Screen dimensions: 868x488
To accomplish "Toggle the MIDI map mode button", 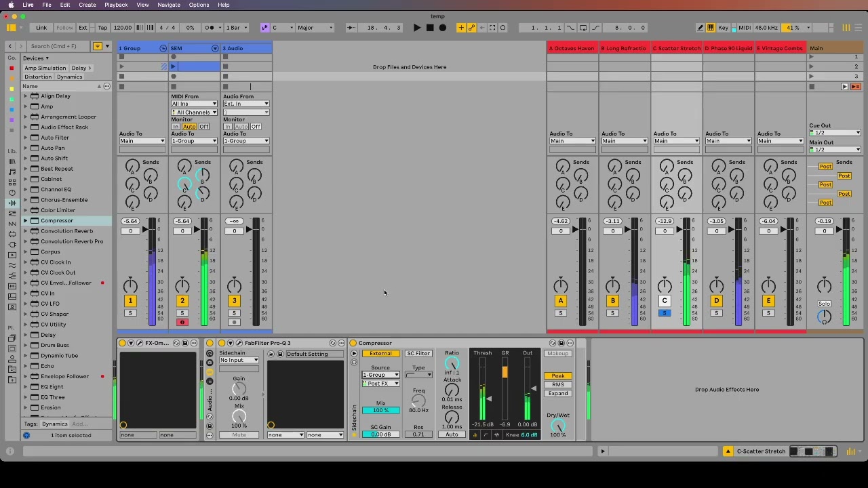I will [x=745, y=28].
